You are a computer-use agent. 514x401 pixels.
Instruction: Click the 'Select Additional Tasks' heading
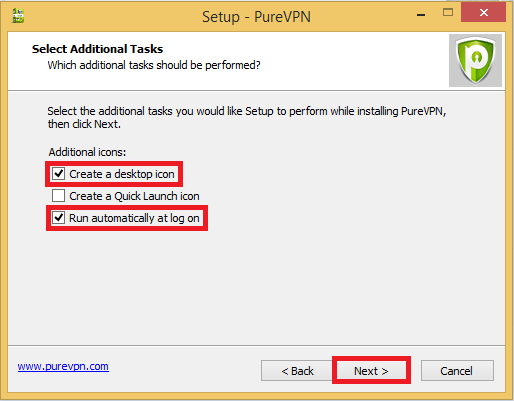pos(97,49)
